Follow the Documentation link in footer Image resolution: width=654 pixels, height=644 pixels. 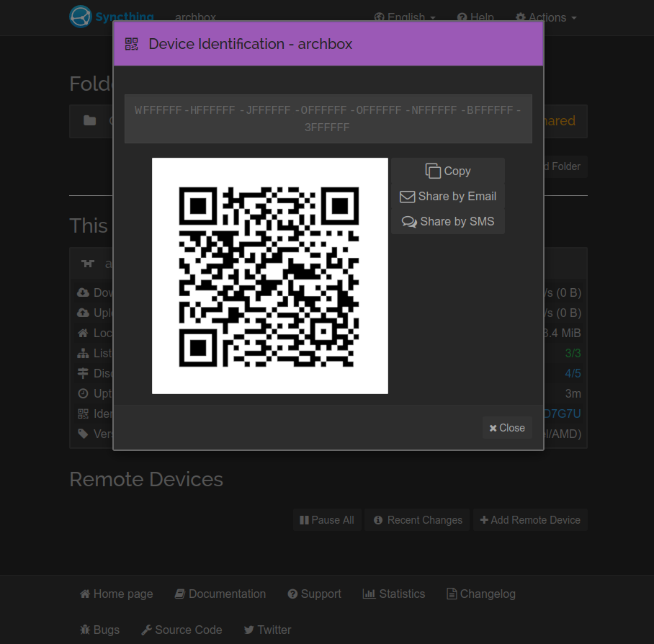tap(220, 593)
